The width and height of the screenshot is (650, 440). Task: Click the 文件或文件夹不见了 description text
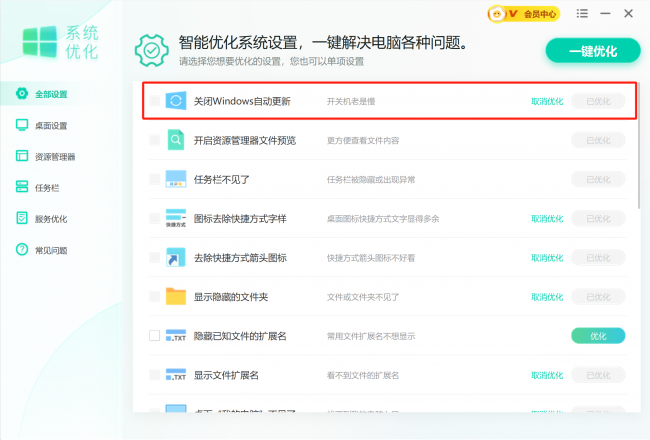point(363,297)
